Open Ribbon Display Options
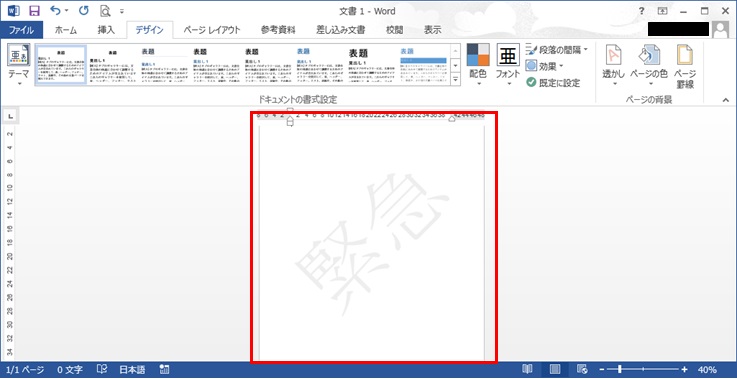Image resolution: width=737 pixels, height=379 pixels. click(662, 11)
